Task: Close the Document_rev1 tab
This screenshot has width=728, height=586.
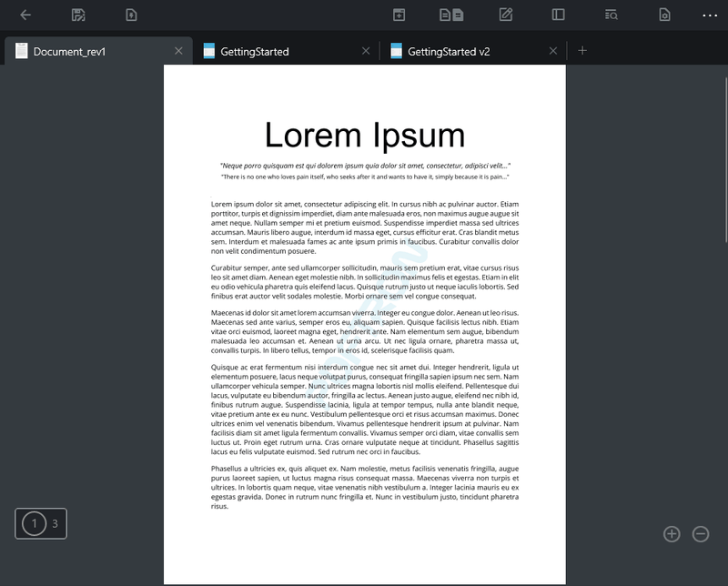Action: click(178, 51)
